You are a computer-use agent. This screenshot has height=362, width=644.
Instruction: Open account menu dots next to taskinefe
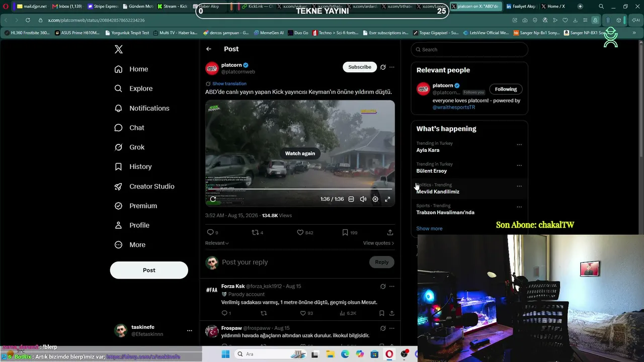[x=190, y=331]
